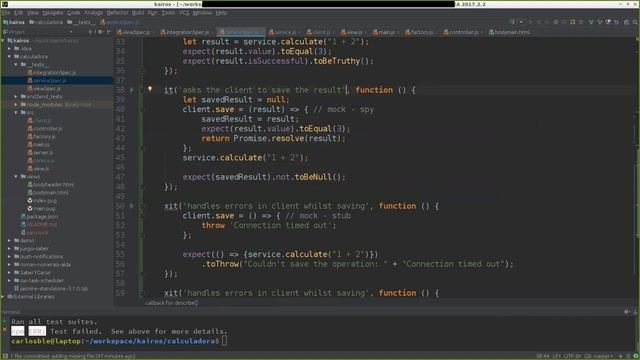Expand the node_modules folder

pyautogui.click(x=16, y=104)
